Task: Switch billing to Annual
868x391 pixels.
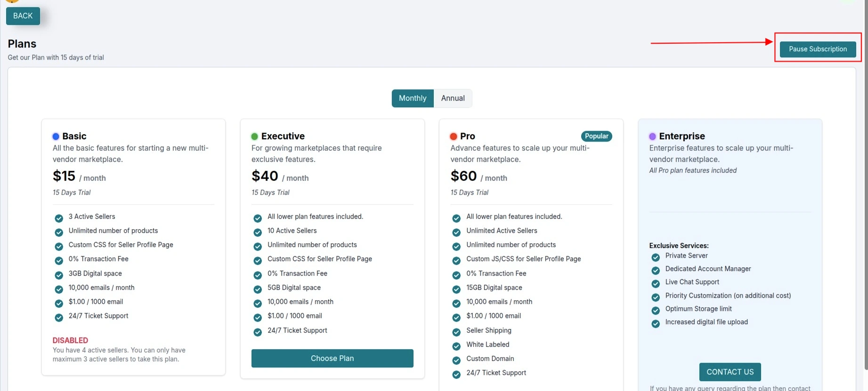Action: (x=453, y=98)
